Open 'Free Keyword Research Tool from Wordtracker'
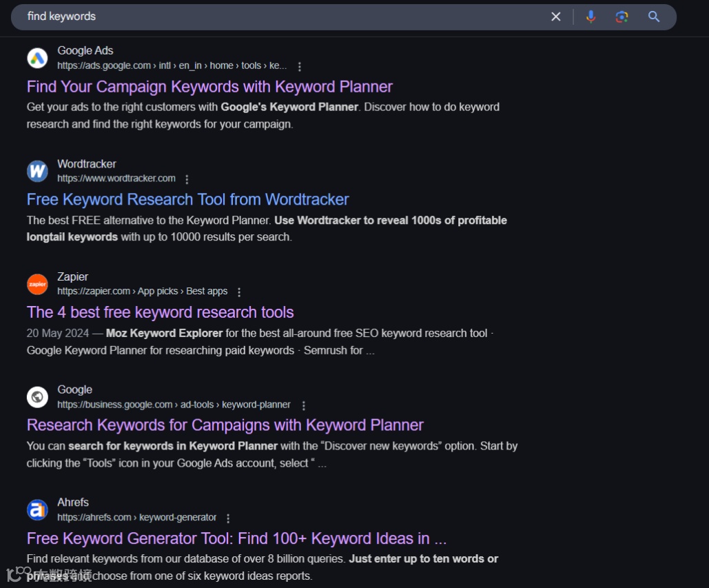Viewport: 709px width, 588px height. [x=187, y=199]
